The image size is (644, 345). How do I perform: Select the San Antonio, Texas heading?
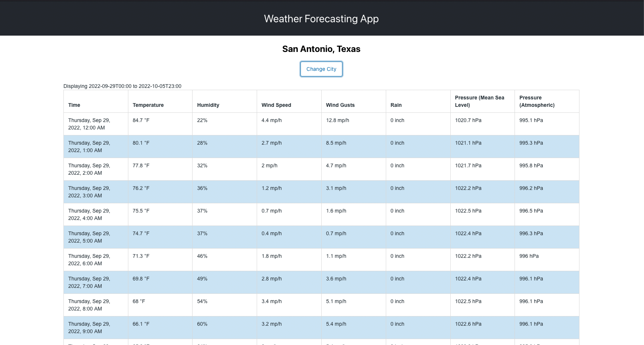click(321, 49)
